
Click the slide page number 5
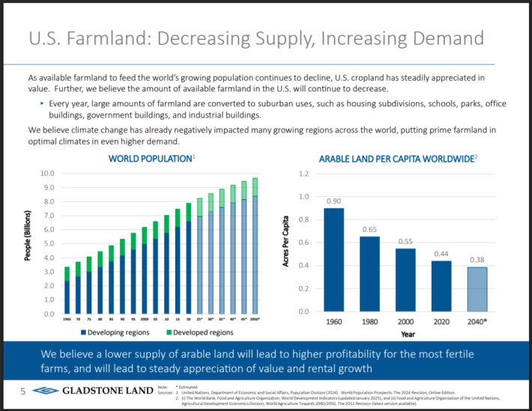pyautogui.click(x=22, y=391)
